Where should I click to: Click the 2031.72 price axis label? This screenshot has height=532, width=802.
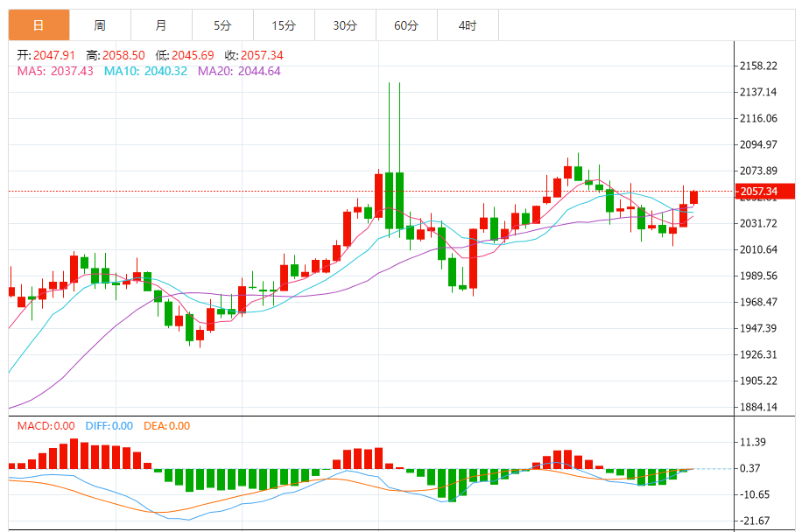click(758, 223)
